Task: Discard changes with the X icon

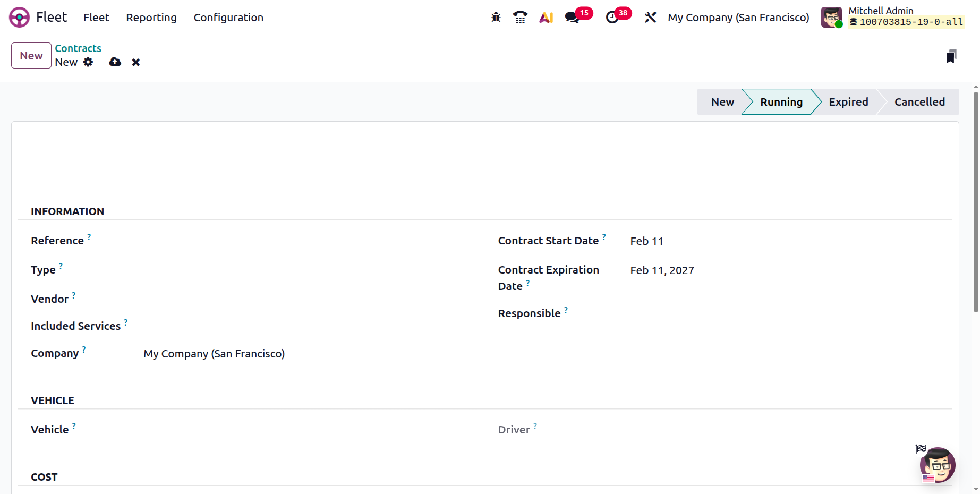Action: [136, 62]
